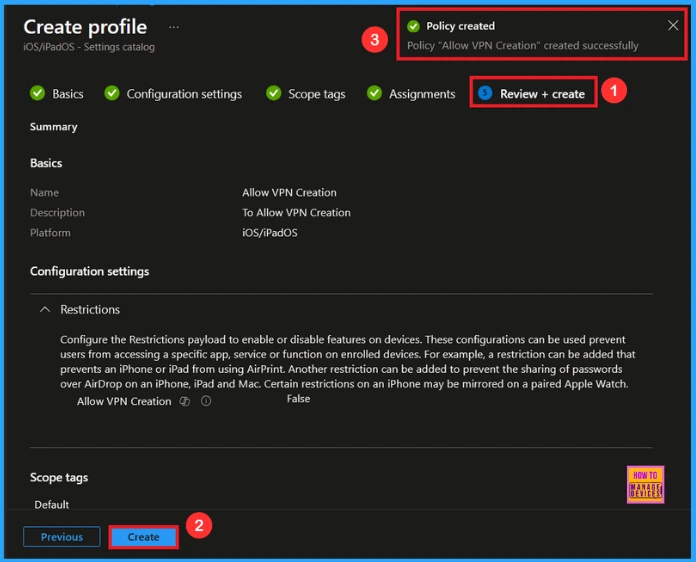Image resolution: width=696 pixels, height=562 pixels.
Task: Click the info icon beside Allow VPN Creation
Action: (x=206, y=401)
